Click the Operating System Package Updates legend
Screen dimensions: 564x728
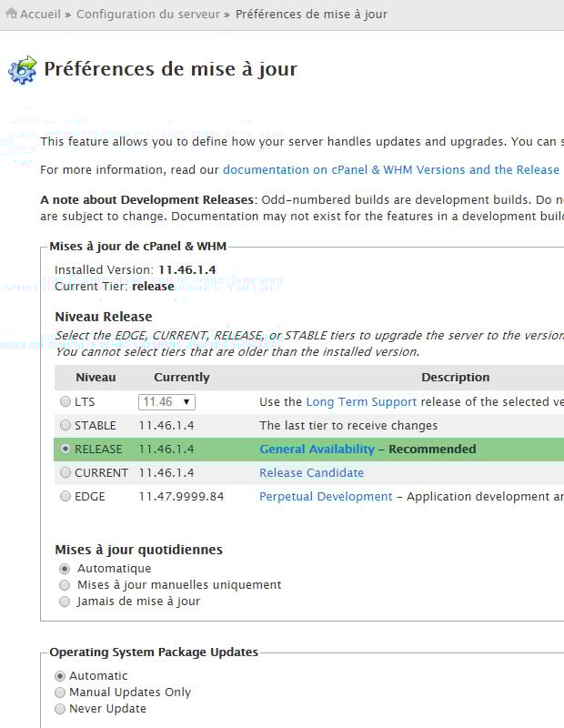(154, 652)
